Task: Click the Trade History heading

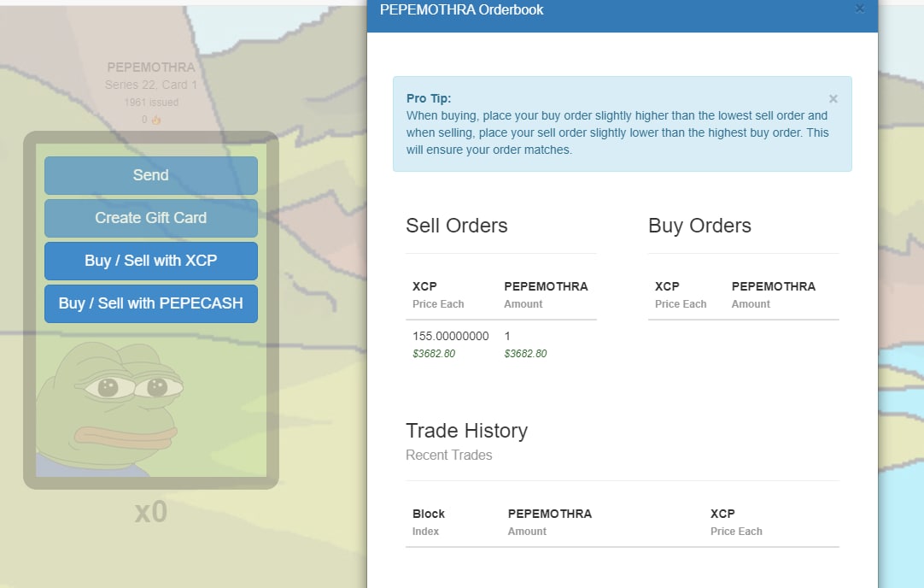Action: point(467,431)
